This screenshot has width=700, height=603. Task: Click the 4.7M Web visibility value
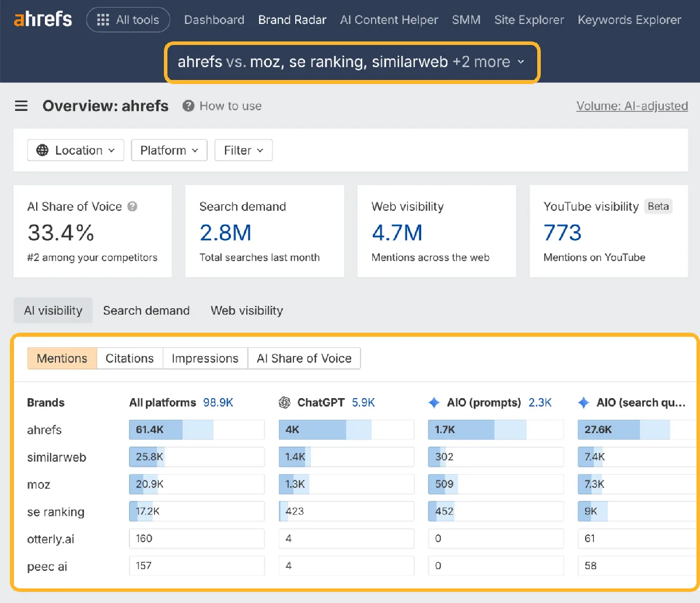397,233
